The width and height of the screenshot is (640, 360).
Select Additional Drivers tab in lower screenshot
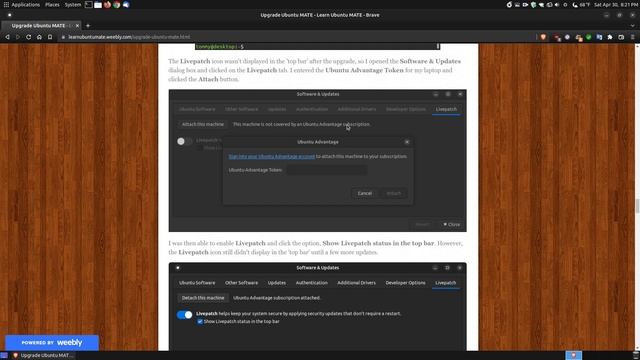(x=356, y=283)
